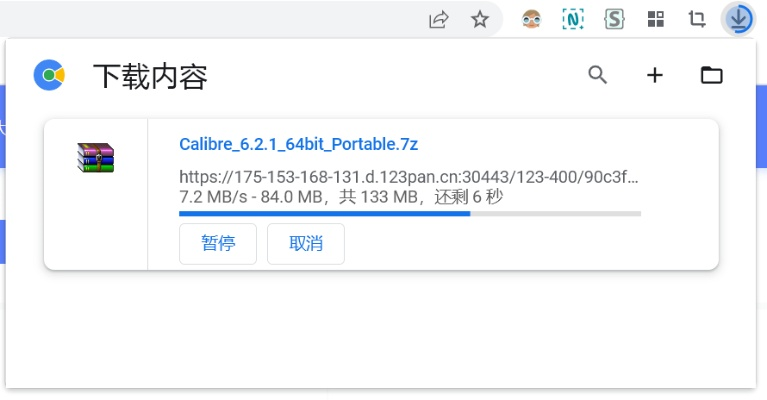Image resolution: width=767 pixels, height=400 pixels.
Task: Open the green N extension icon
Action: pos(573,19)
